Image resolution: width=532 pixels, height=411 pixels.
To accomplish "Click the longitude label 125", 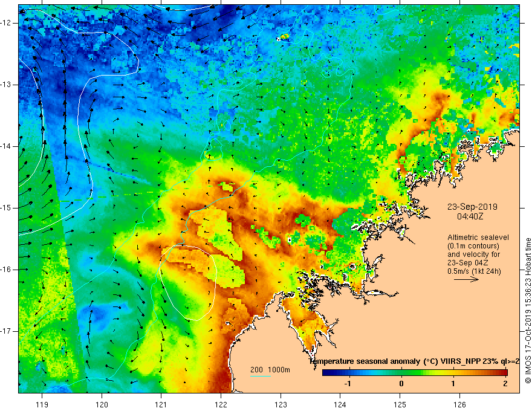I will coord(400,404).
